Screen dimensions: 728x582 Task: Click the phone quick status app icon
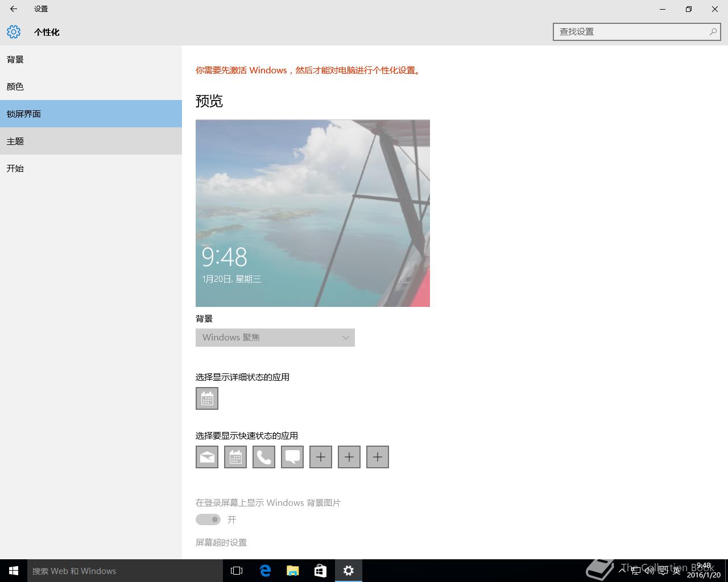point(264,457)
